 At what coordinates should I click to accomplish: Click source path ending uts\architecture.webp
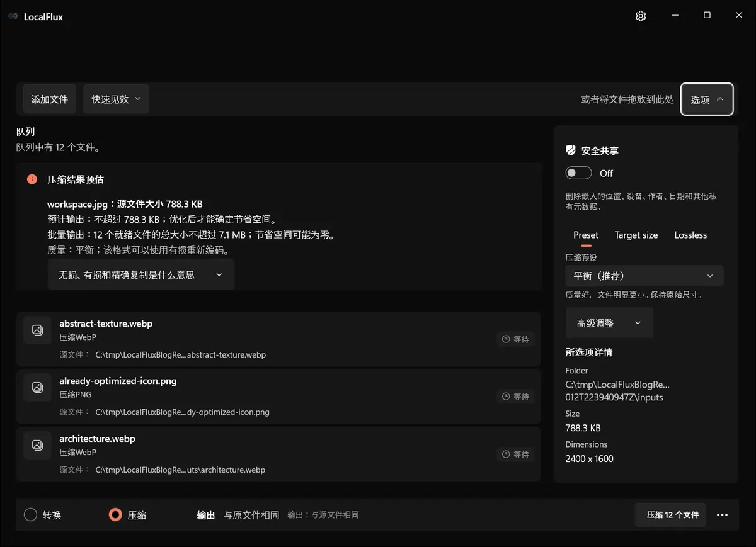pyautogui.click(x=180, y=470)
